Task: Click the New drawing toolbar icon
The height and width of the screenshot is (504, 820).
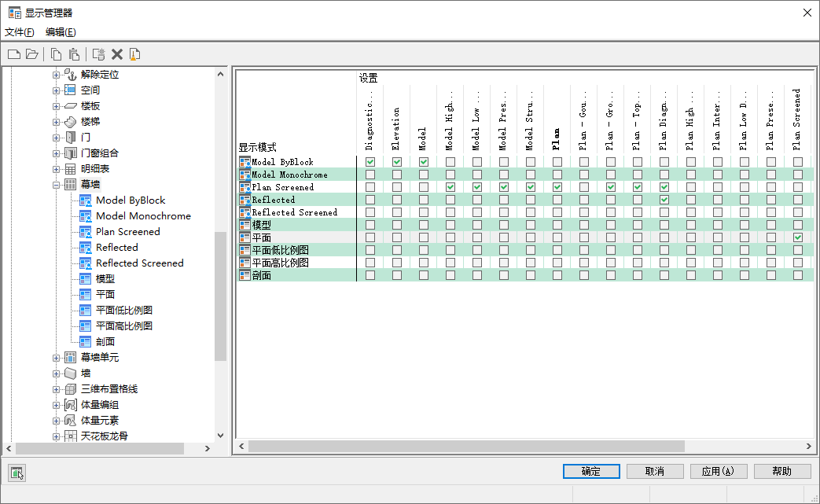Action: point(14,54)
